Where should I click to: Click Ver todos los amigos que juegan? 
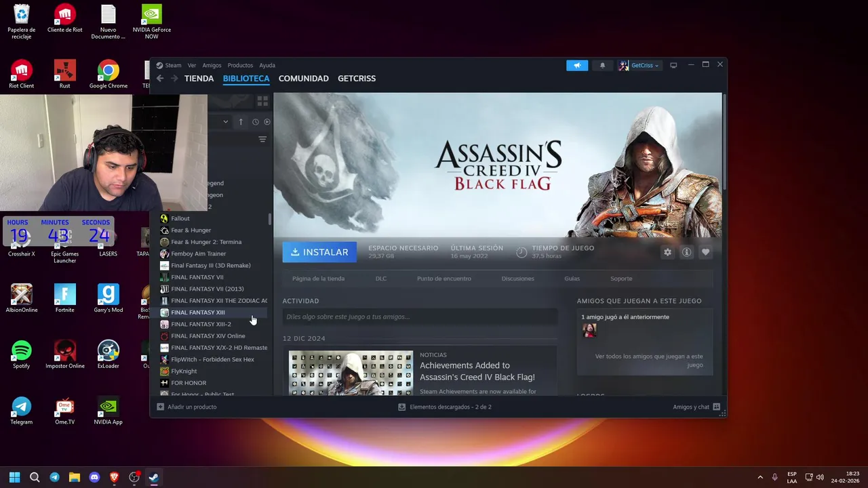(649, 361)
